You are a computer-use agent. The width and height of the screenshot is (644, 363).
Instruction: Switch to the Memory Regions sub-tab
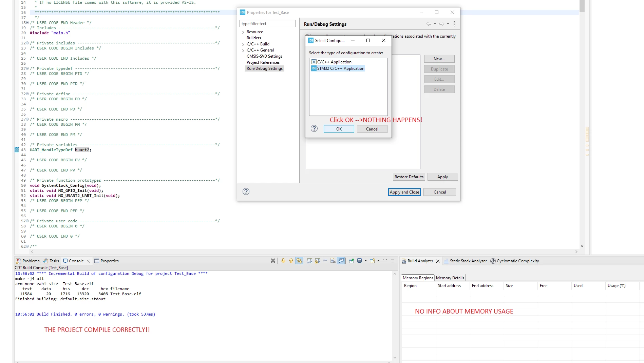point(418,278)
